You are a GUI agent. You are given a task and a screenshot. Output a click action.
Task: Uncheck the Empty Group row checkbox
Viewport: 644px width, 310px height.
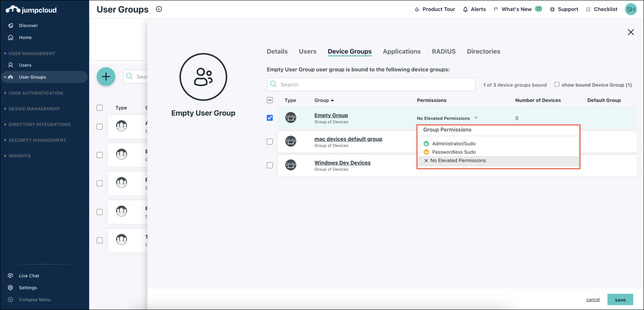click(x=269, y=118)
